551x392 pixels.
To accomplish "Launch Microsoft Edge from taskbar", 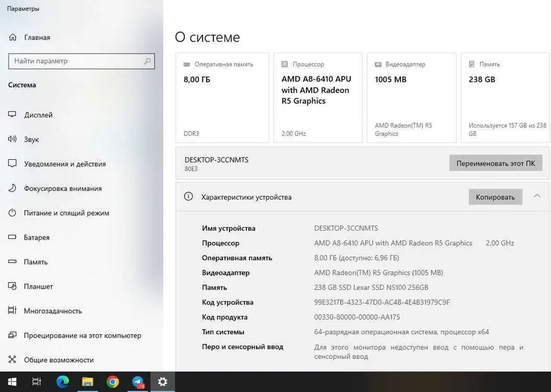I will (x=63, y=382).
